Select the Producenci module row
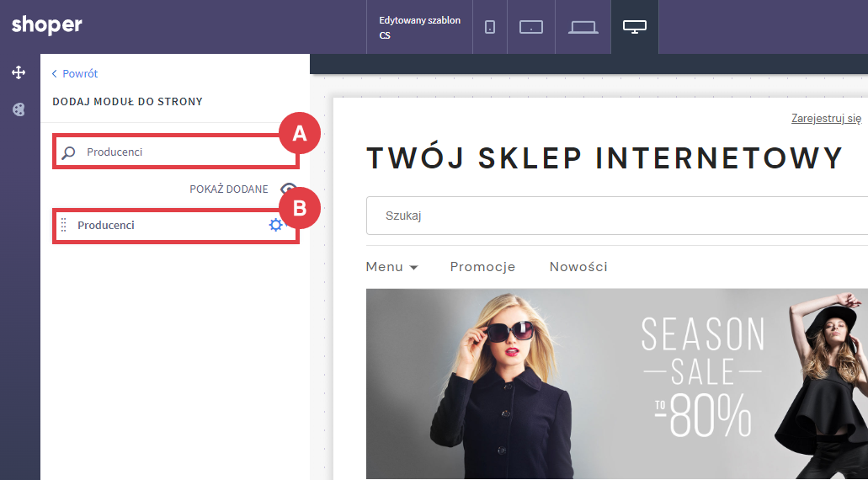Viewport: 868px width, 480px height. 175,226
